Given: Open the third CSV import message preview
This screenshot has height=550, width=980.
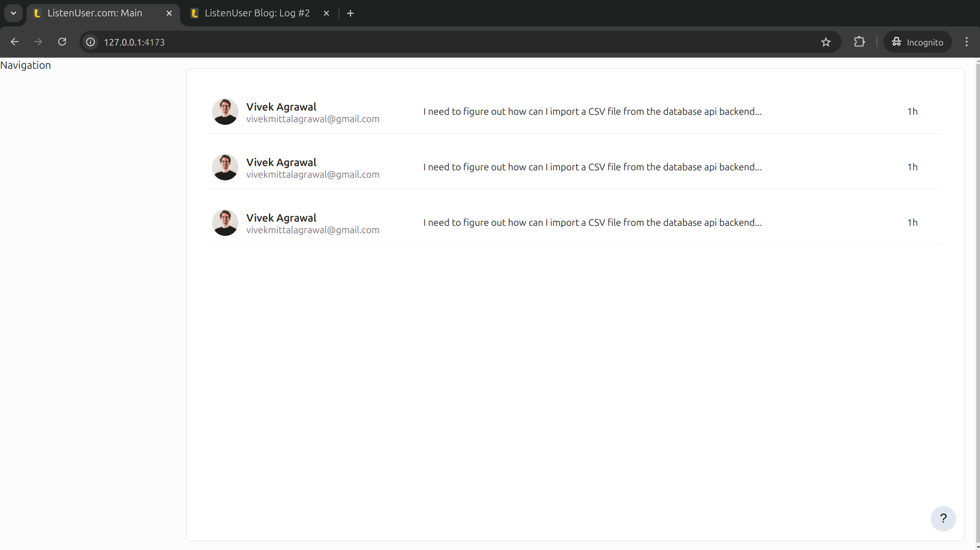Looking at the screenshot, I should coord(593,223).
